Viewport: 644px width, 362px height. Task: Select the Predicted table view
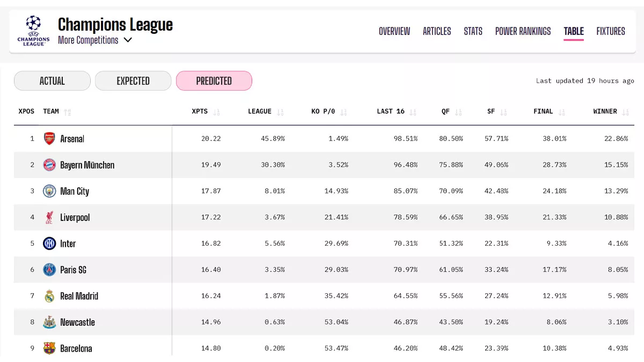coord(214,81)
